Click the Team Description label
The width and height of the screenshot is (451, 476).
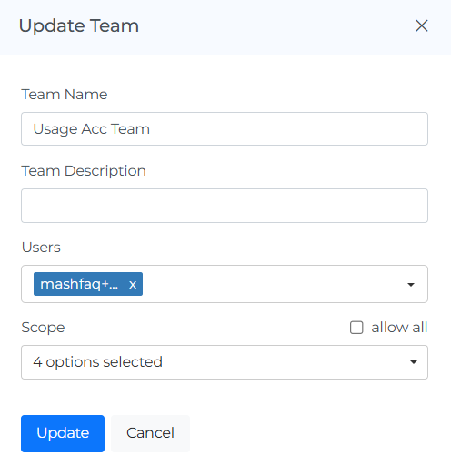point(84,171)
